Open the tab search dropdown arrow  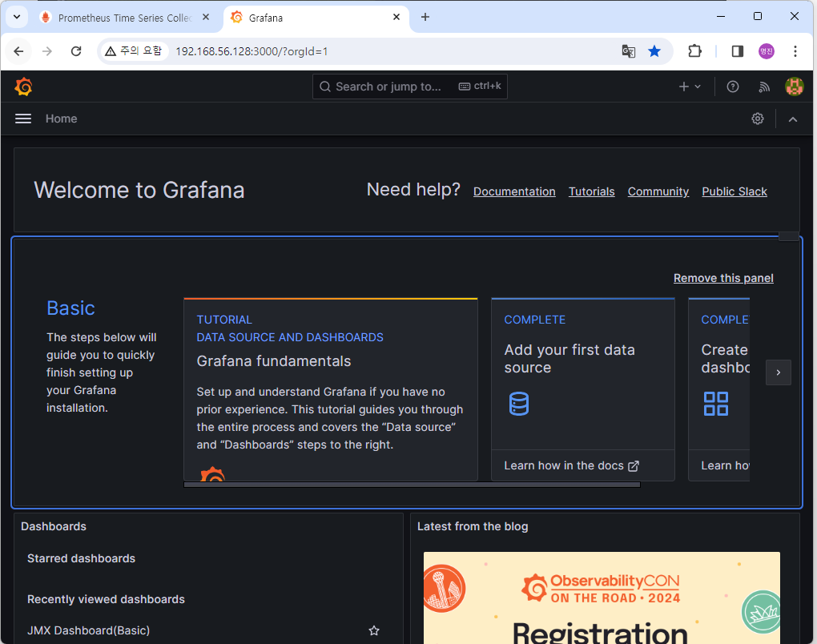pyautogui.click(x=17, y=17)
